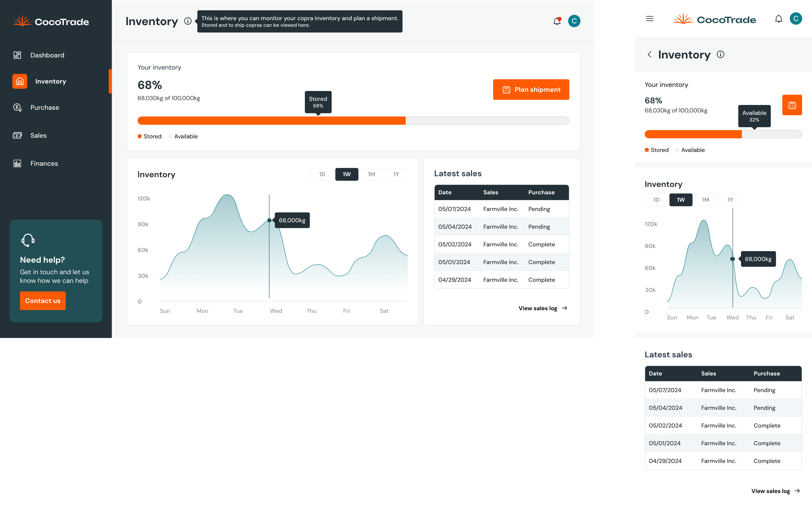Click the Plan shipment button
812x508 pixels.
531,89
